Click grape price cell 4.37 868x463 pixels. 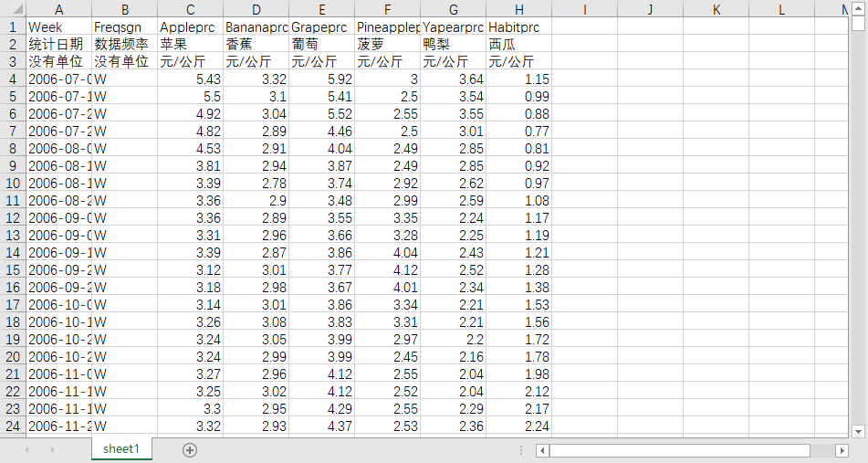coord(322,426)
